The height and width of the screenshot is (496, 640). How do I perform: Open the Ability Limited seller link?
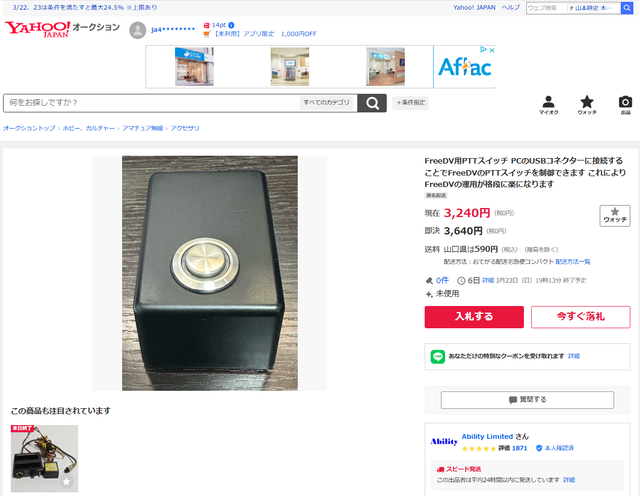(487, 436)
